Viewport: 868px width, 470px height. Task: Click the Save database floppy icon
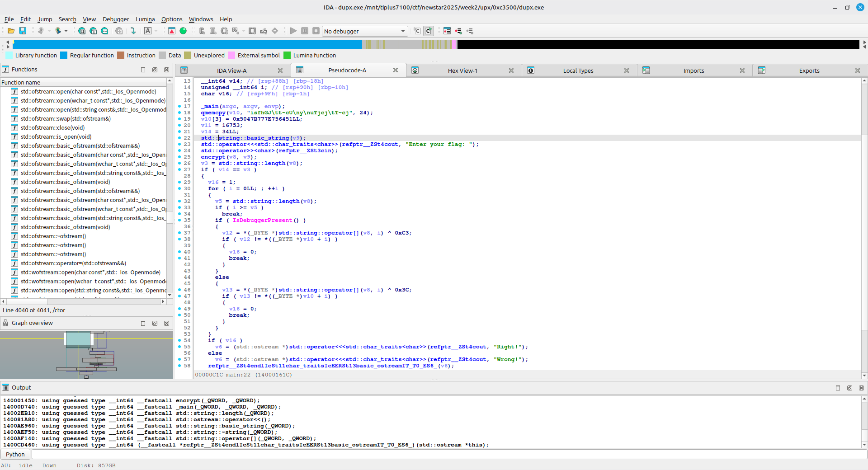23,31
